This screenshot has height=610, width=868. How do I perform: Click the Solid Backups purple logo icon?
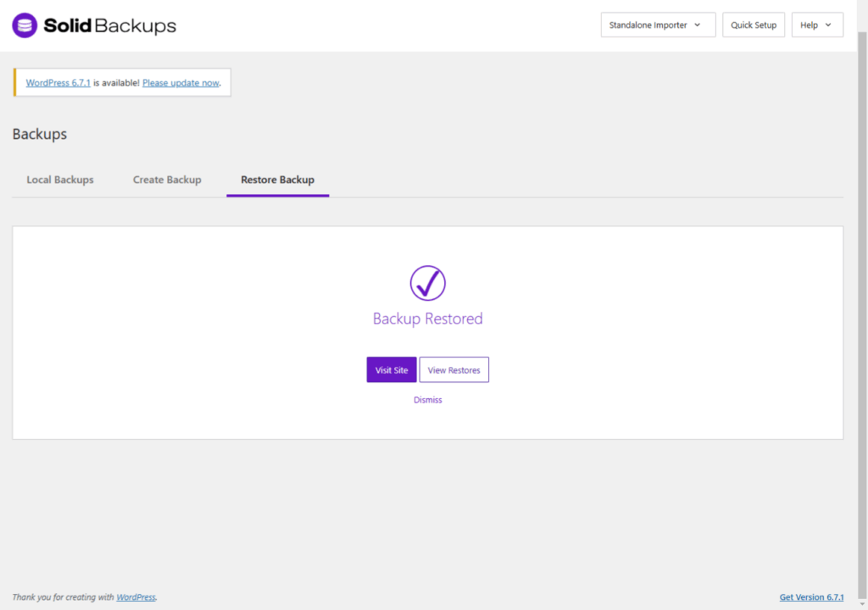(25, 25)
